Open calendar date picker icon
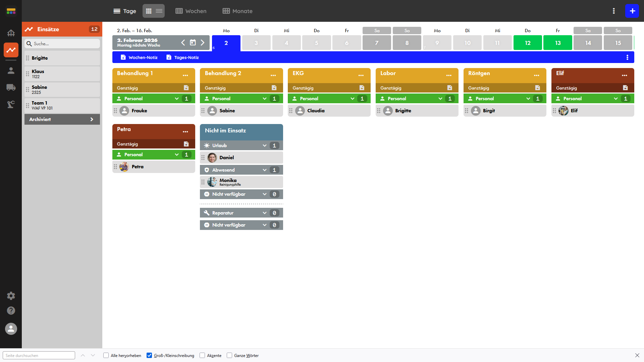The width and height of the screenshot is (644, 362). pos(193,43)
